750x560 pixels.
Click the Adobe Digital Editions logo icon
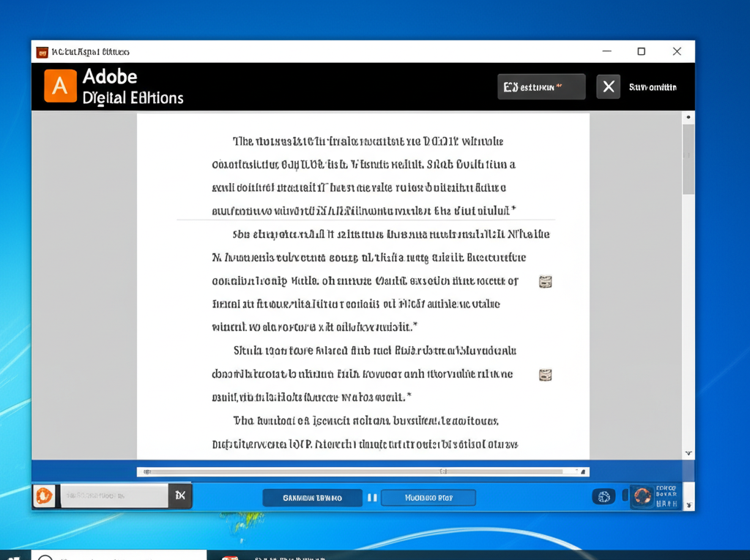click(60, 86)
